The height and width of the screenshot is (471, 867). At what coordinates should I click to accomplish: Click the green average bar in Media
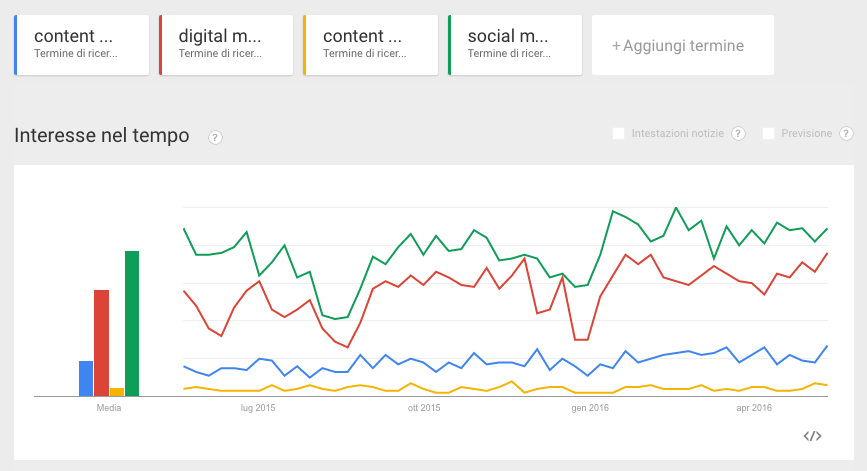(132, 323)
